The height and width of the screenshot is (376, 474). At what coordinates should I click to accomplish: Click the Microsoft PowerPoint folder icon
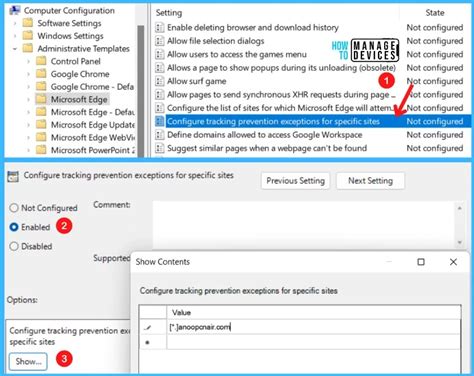tap(41, 150)
